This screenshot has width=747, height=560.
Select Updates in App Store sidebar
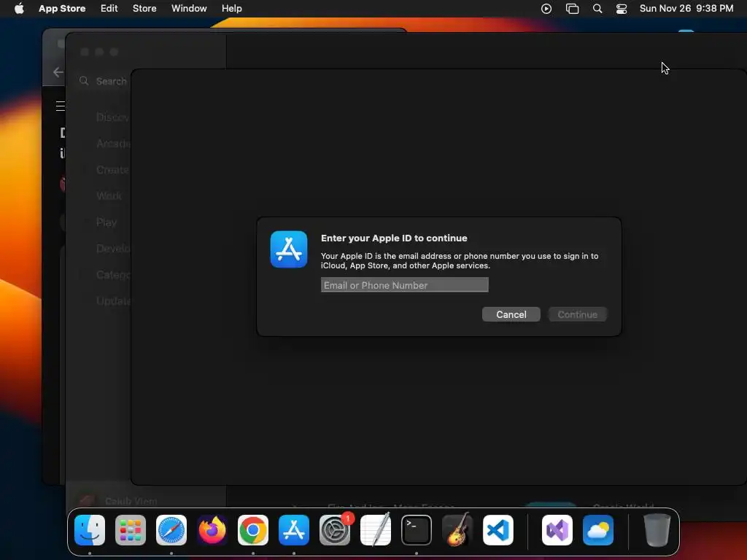(x=113, y=300)
